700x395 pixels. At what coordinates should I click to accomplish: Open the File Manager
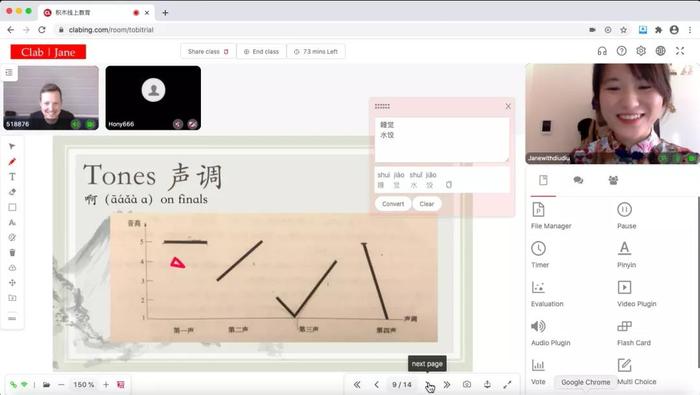pyautogui.click(x=550, y=215)
